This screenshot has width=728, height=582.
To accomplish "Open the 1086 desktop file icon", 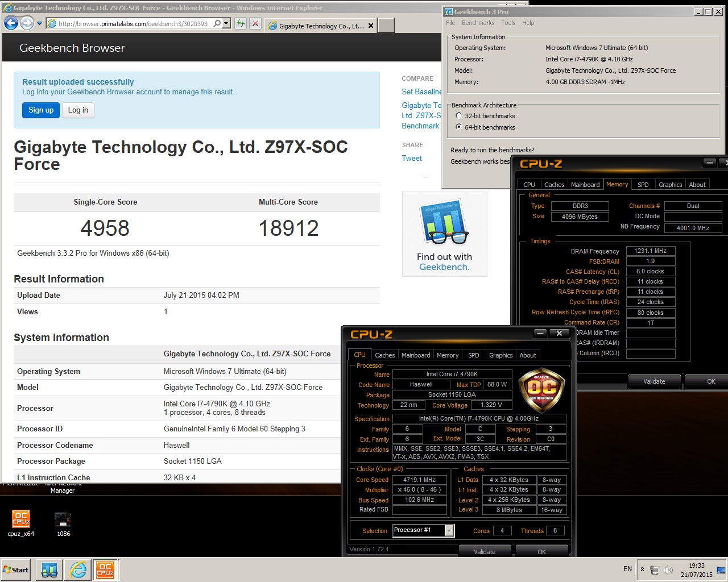I will (63, 524).
